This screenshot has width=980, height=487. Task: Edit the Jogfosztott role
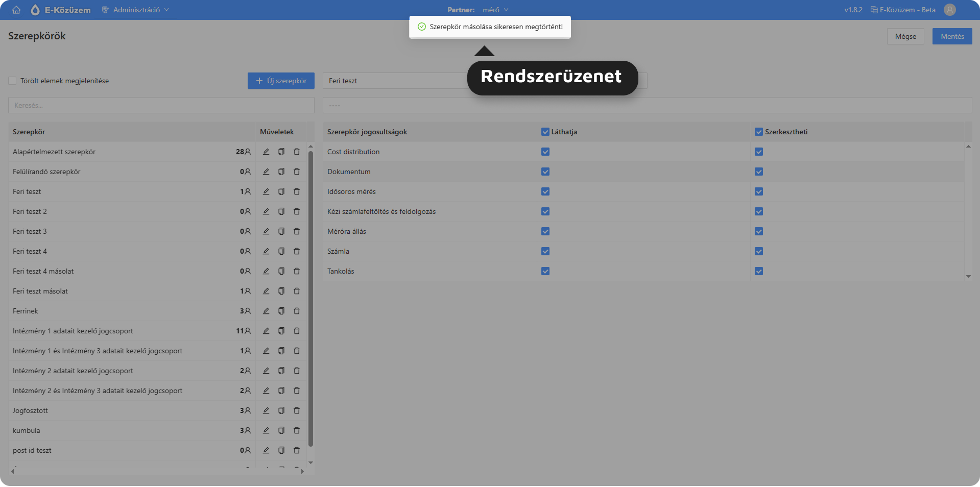click(266, 410)
